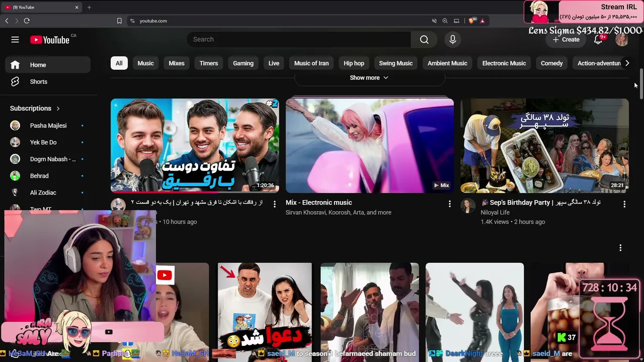The width and height of the screenshot is (644, 362).
Task: Open the Behrad channel avatar
Action: coord(15,176)
